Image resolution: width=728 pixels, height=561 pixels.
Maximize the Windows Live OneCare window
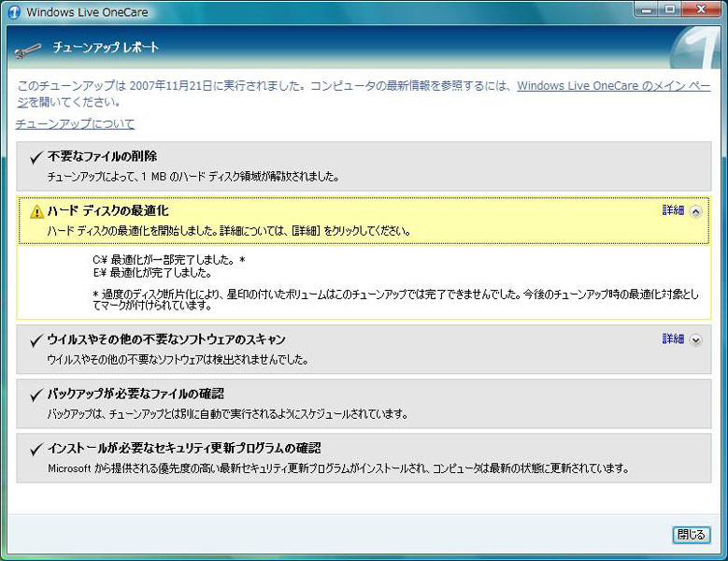(670, 9)
